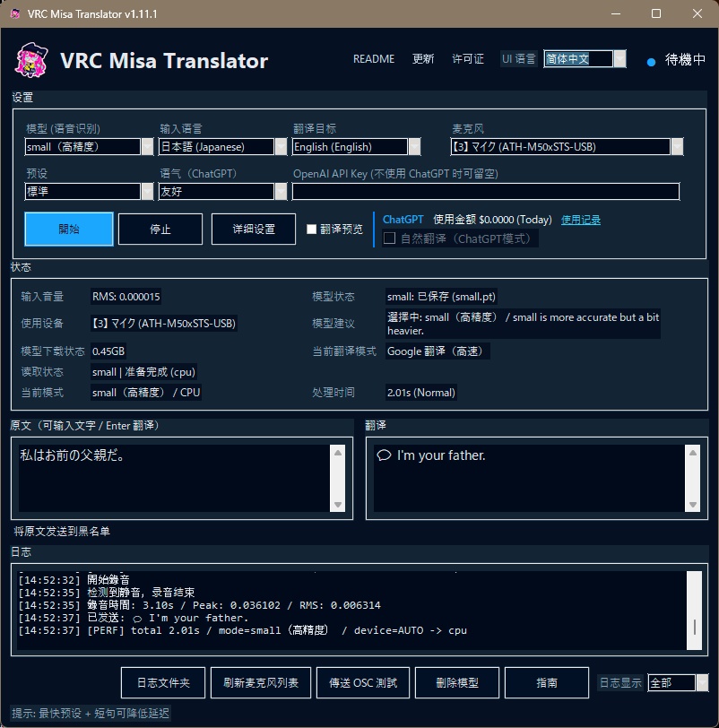The image size is (719, 728).
Task: Click log line [14:52:32] 開始錄音
Action: [74, 579]
